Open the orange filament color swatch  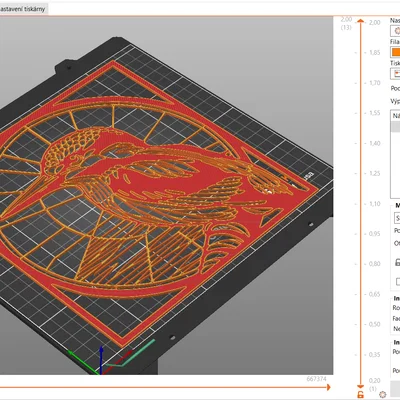point(396,52)
